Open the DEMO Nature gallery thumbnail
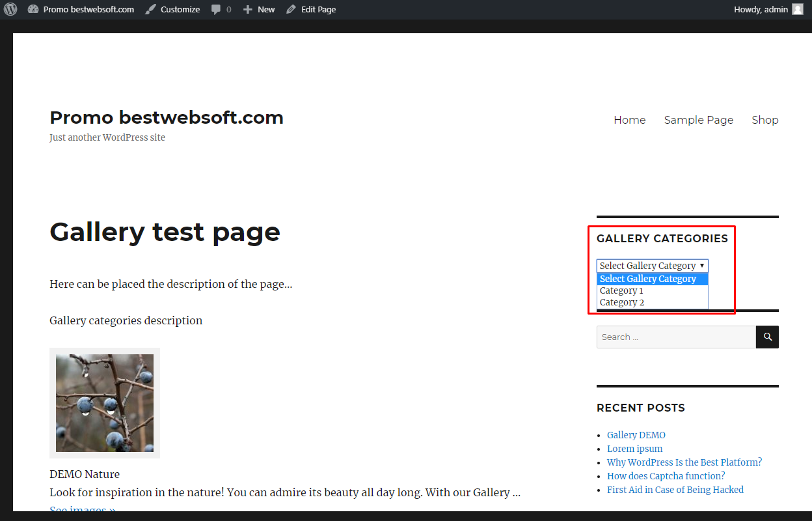The width and height of the screenshot is (812, 521). point(105,403)
